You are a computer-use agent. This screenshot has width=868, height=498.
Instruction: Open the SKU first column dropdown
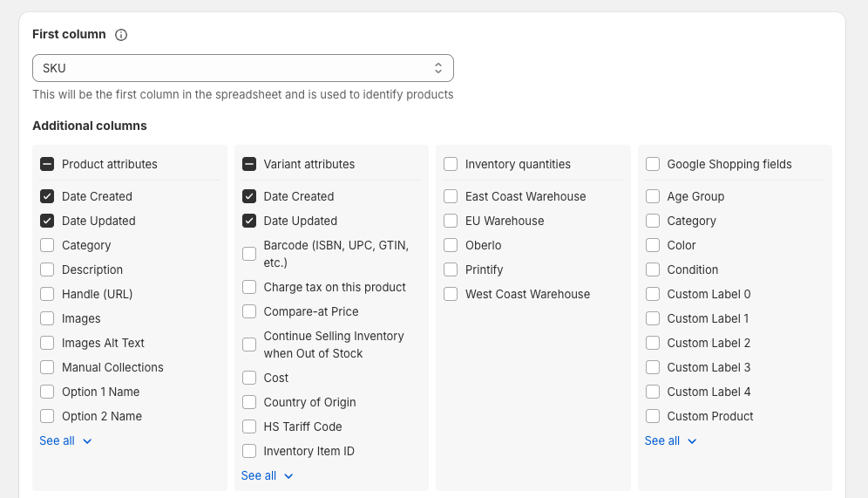[x=243, y=68]
